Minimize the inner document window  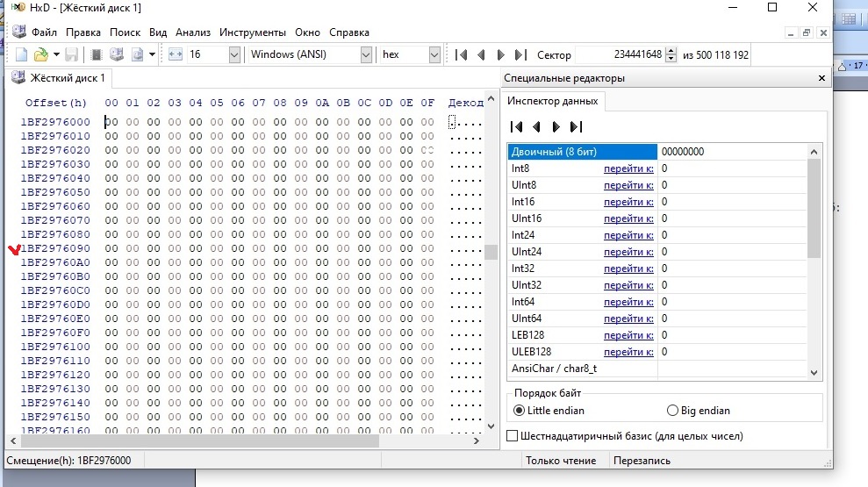click(x=791, y=32)
